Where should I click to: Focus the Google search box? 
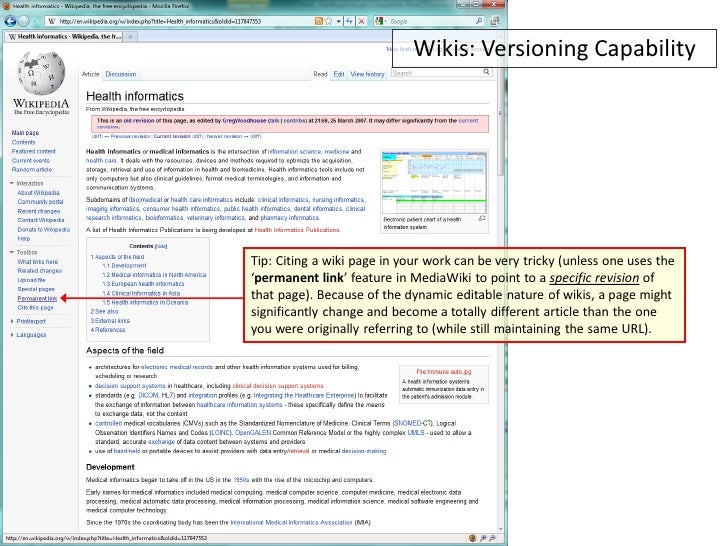(431, 21)
